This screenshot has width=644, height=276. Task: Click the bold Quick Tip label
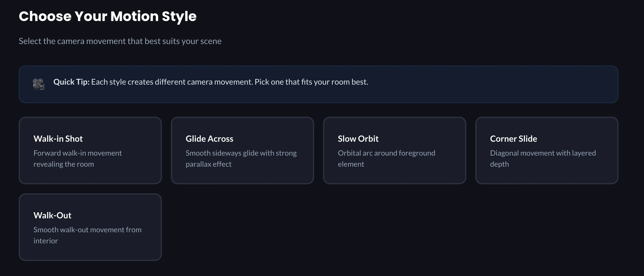(71, 82)
